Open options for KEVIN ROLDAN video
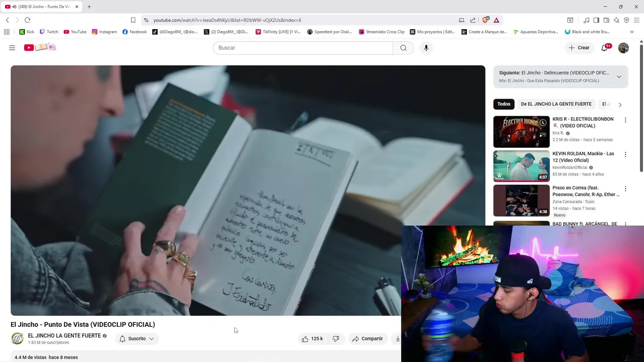644x362 pixels. point(625,154)
